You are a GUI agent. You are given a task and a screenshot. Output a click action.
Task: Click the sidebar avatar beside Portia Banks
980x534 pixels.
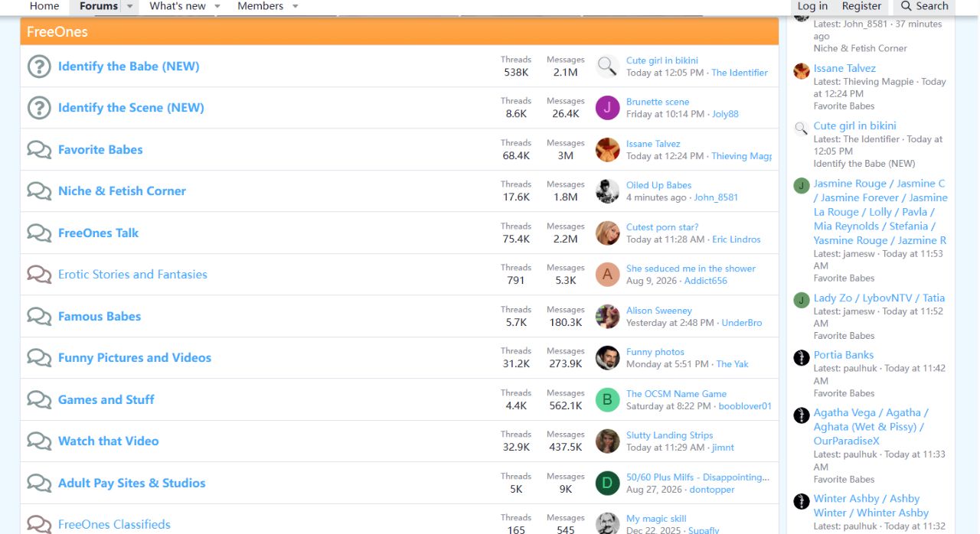[x=802, y=357]
